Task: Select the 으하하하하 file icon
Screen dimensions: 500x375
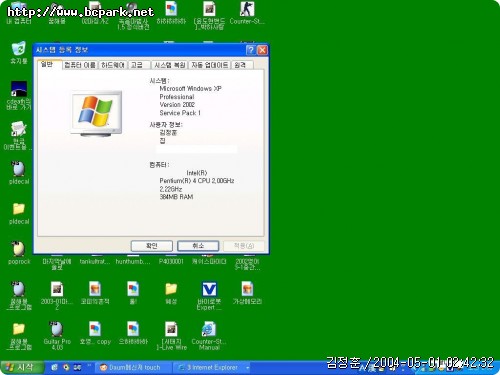Action: (x=133, y=329)
